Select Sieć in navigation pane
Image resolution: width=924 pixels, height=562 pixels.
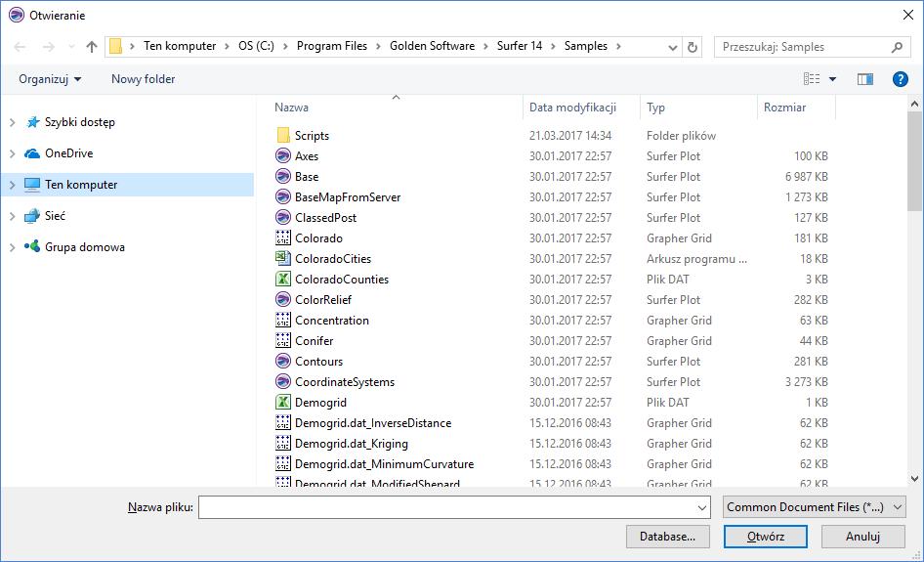55,216
